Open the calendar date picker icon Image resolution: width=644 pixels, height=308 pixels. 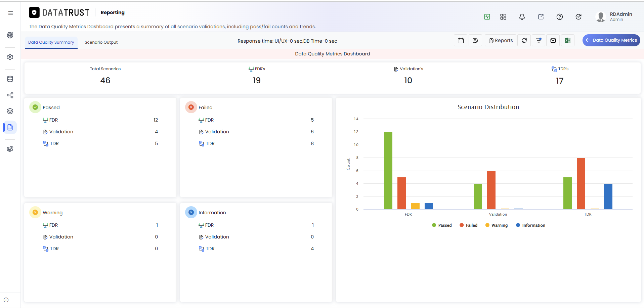461,41
